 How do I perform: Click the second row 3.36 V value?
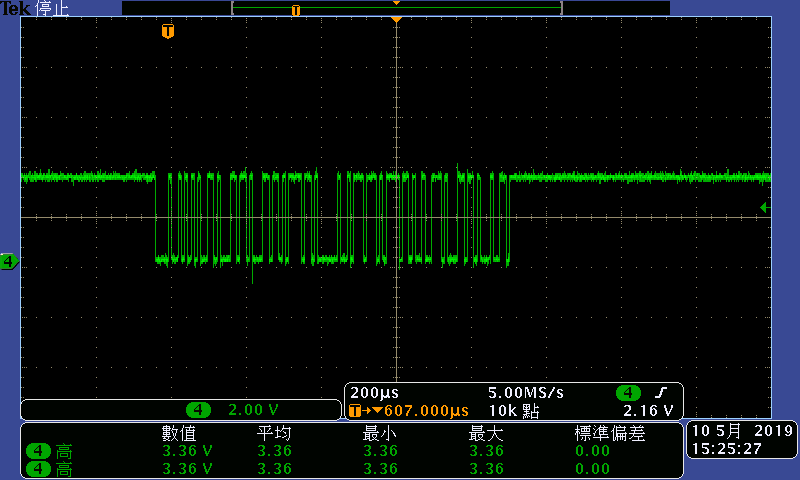pyautogui.click(x=187, y=468)
